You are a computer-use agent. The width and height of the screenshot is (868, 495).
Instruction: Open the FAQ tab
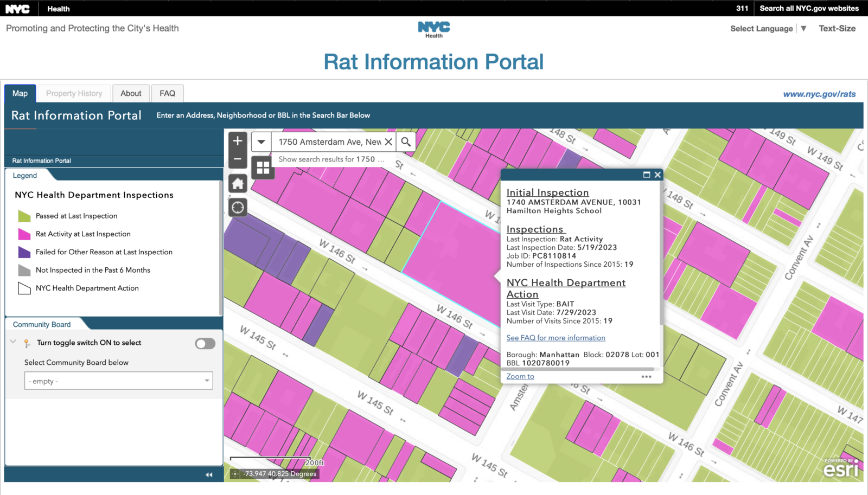(x=167, y=93)
